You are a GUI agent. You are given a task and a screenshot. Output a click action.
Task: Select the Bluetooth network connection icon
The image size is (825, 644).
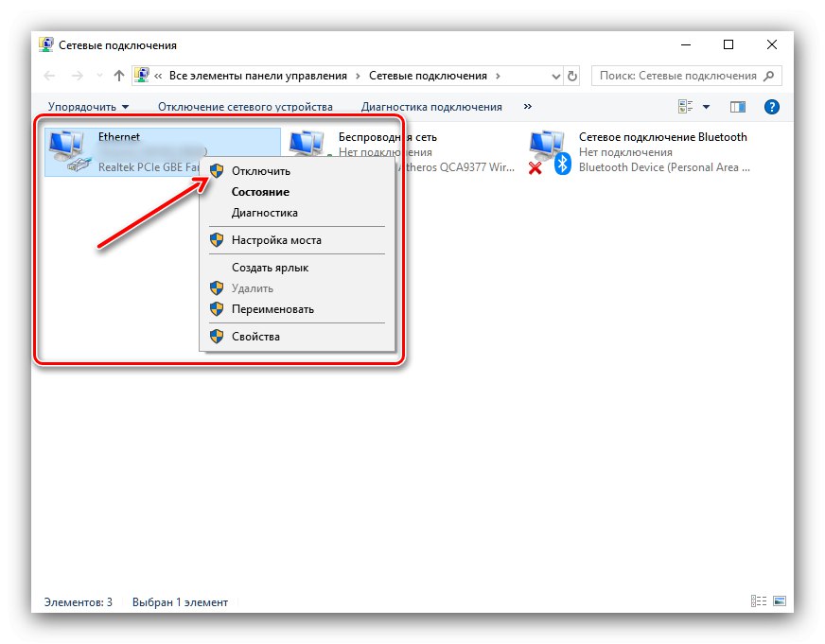click(x=550, y=152)
